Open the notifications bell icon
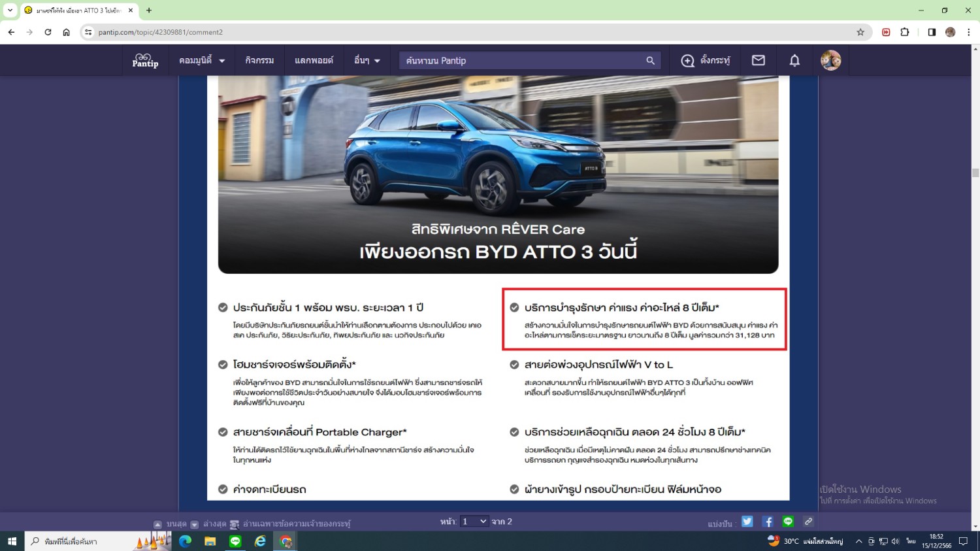The width and height of the screenshot is (980, 551). 794,61
